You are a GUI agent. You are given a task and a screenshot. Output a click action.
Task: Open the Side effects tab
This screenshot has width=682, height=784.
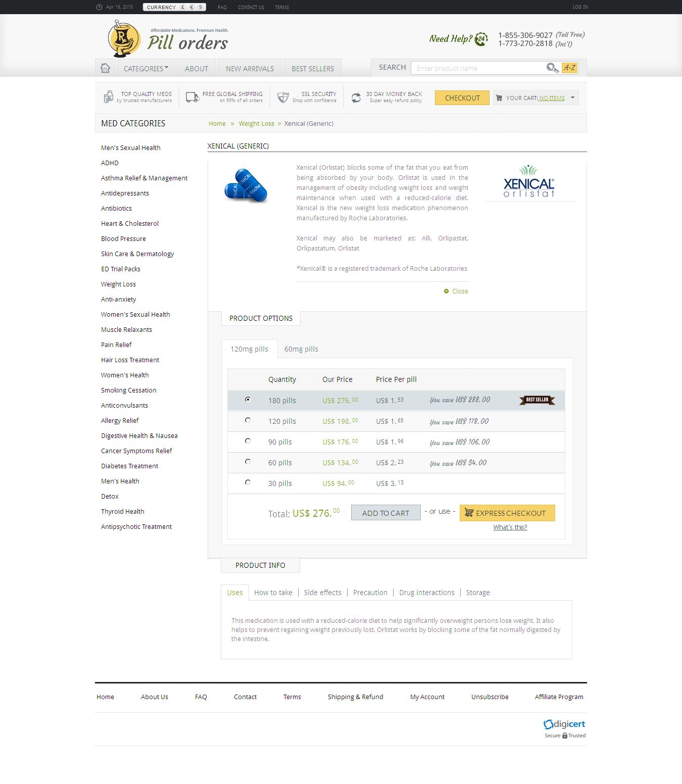tap(323, 593)
